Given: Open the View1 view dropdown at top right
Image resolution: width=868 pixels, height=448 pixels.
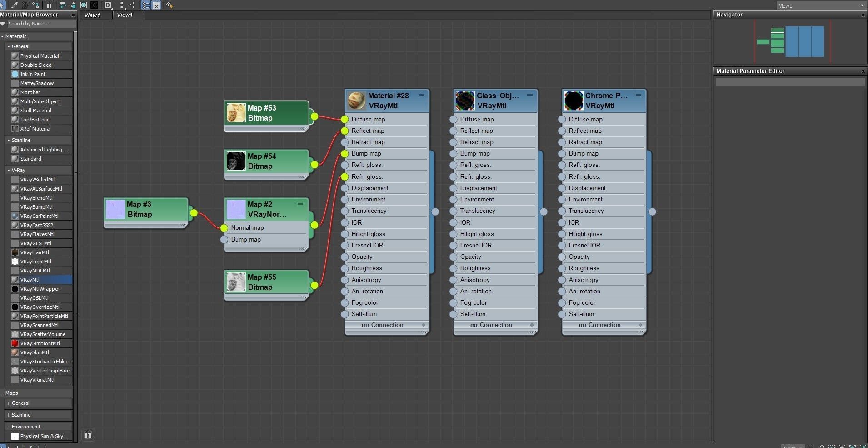Looking at the screenshot, I should (821, 5).
